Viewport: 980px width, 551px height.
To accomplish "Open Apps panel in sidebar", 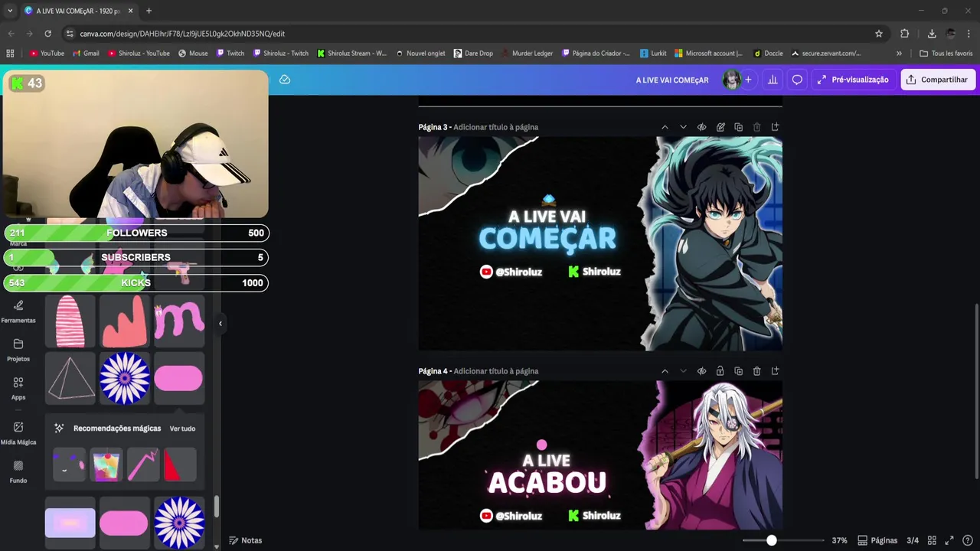I will pos(18,388).
